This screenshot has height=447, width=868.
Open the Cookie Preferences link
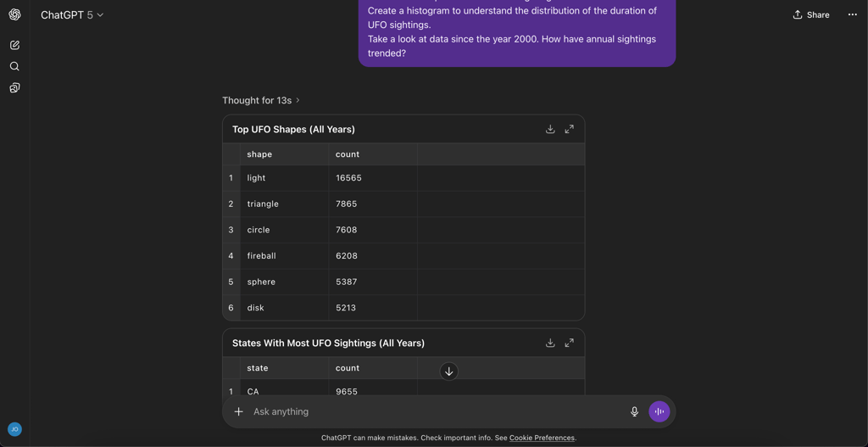click(542, 438)
